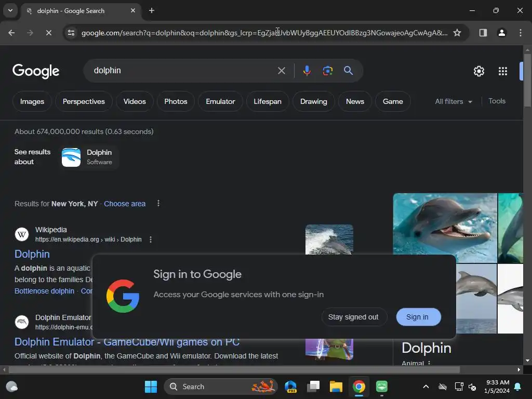Screen dimensions: 532x399
Task: Open Task View on taskbar
Action: [x=313, y=387]
